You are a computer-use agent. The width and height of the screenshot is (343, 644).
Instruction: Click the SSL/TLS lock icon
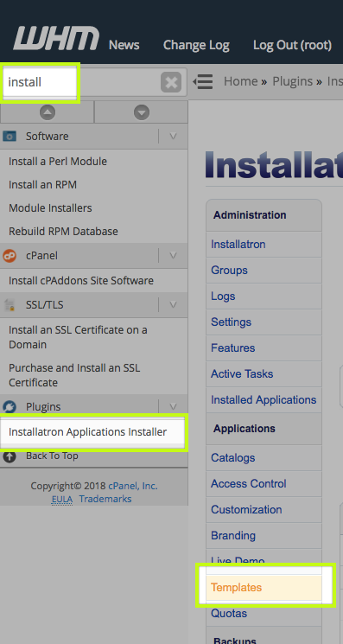pyautogui.click(x=10, y=305)
